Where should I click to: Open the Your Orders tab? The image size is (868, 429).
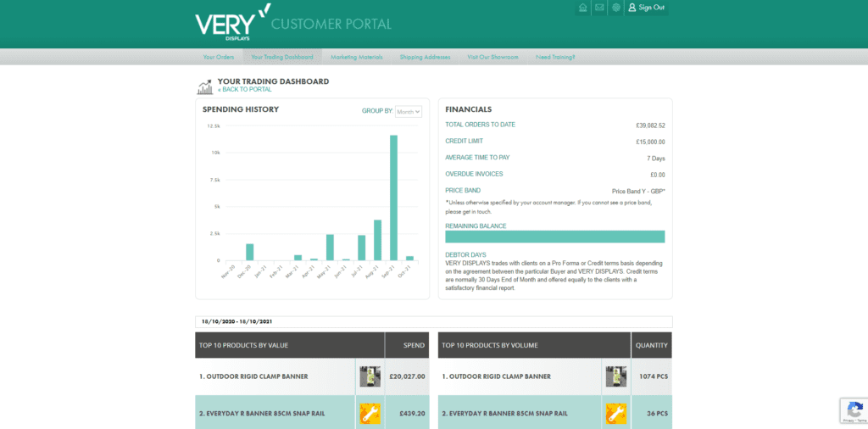click(x=218, y=57)
